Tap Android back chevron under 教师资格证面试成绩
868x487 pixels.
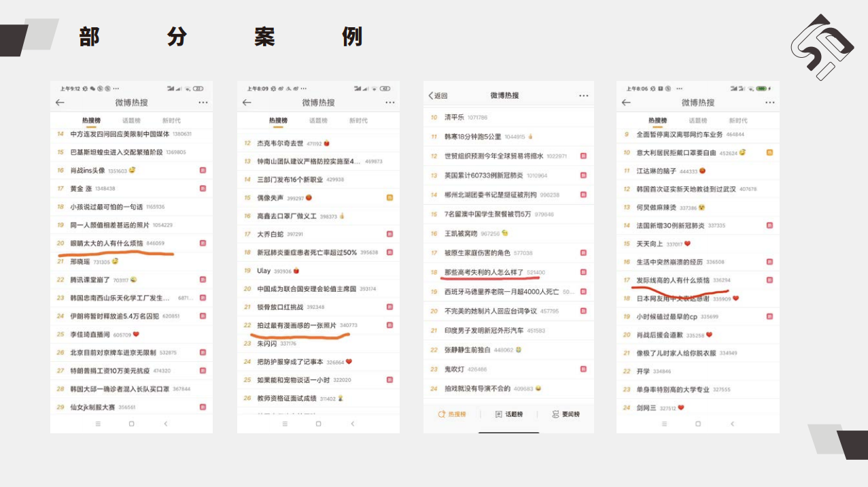tap(352, 424)
